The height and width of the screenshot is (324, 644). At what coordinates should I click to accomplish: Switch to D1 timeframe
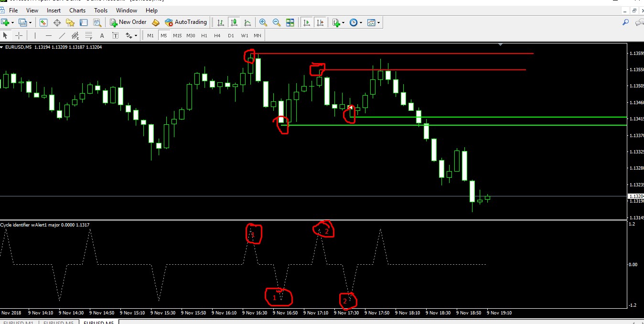tap(231, 35)
